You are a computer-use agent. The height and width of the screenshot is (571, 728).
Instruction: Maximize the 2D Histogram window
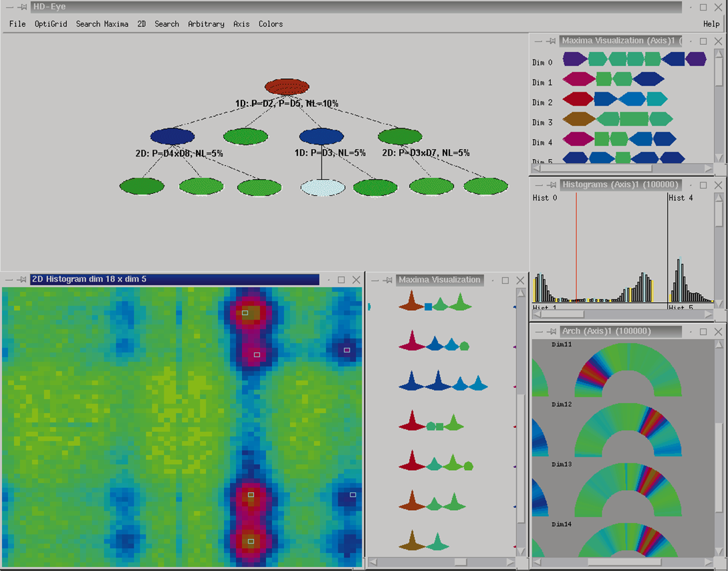pyautogui.click(x=341, y=279)
